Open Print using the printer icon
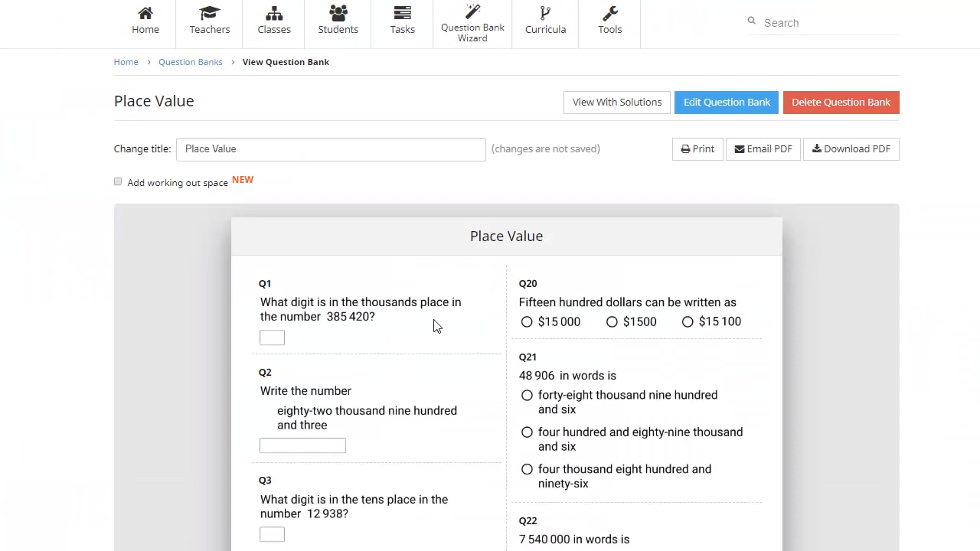This screenshot has width=980, height=551. tap(685, 148)
